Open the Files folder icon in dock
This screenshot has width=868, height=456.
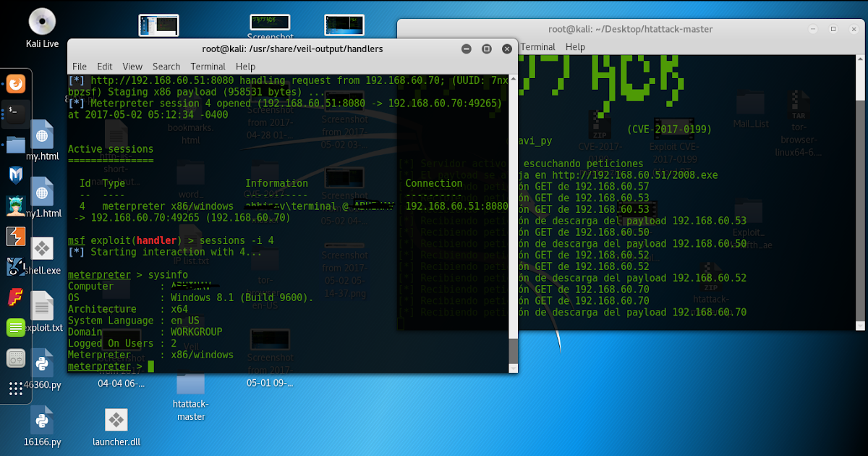pos(16,144)
